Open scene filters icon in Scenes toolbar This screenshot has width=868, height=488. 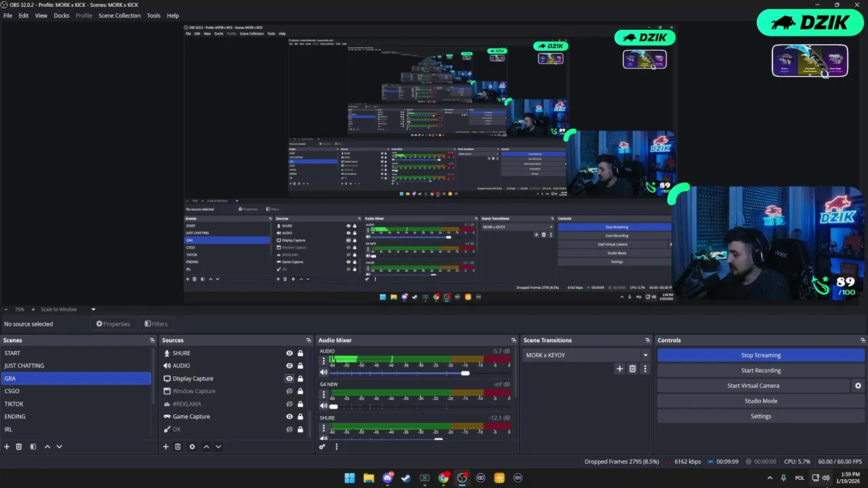pyautogui.click(x=33, y=447)
